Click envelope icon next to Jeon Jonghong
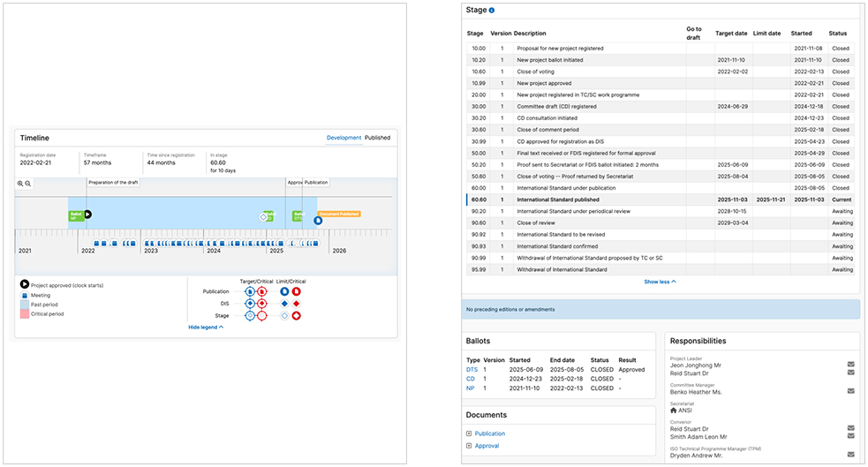 pos(851,364)
